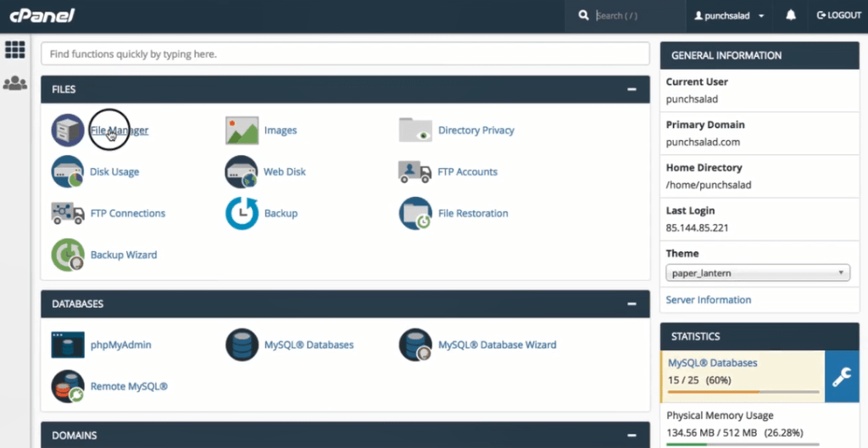Click the Backup Wizard link
This screenshot has height=448, width=868.
point(124,255)
